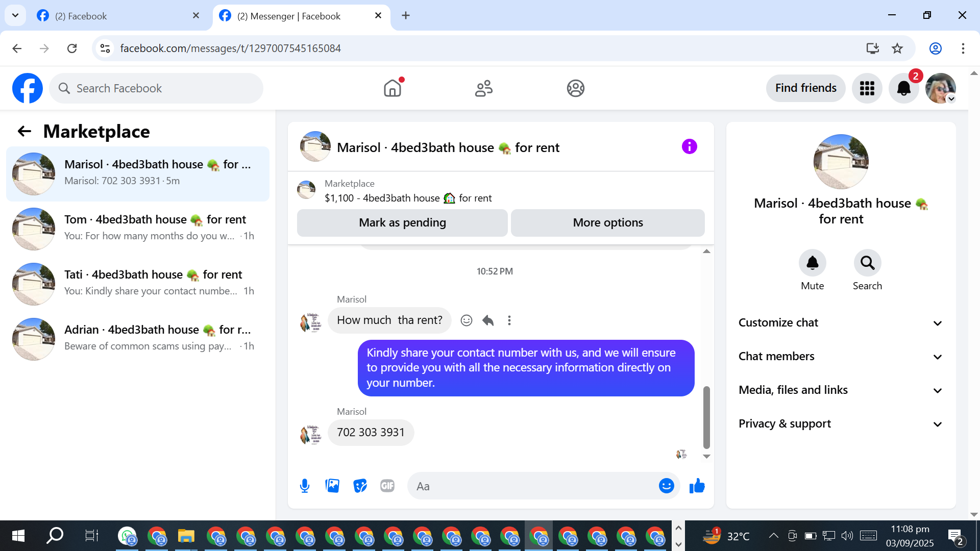The width and height of the screenshot is (980, 551).
Task: Reload the page
Action: pos(72,48)
